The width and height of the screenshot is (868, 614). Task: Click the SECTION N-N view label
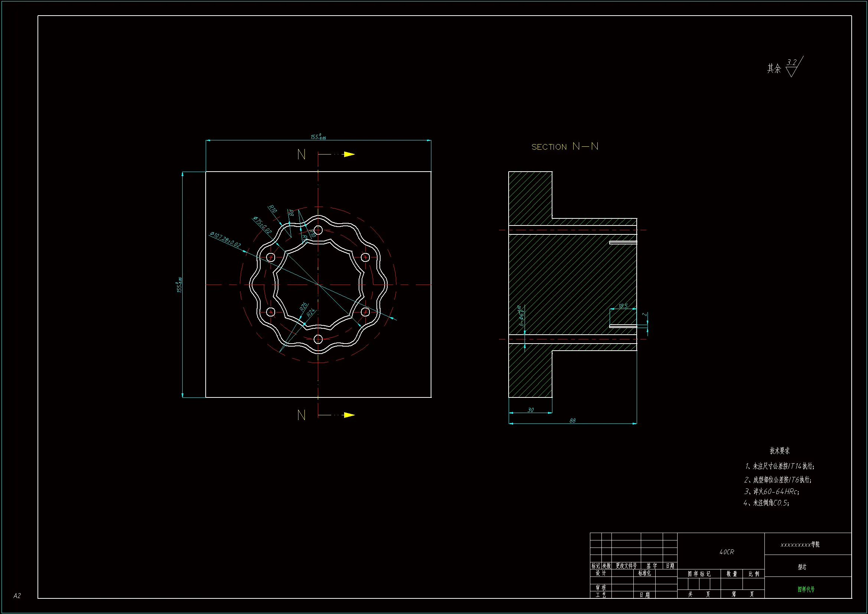click(x=565, y=147)
